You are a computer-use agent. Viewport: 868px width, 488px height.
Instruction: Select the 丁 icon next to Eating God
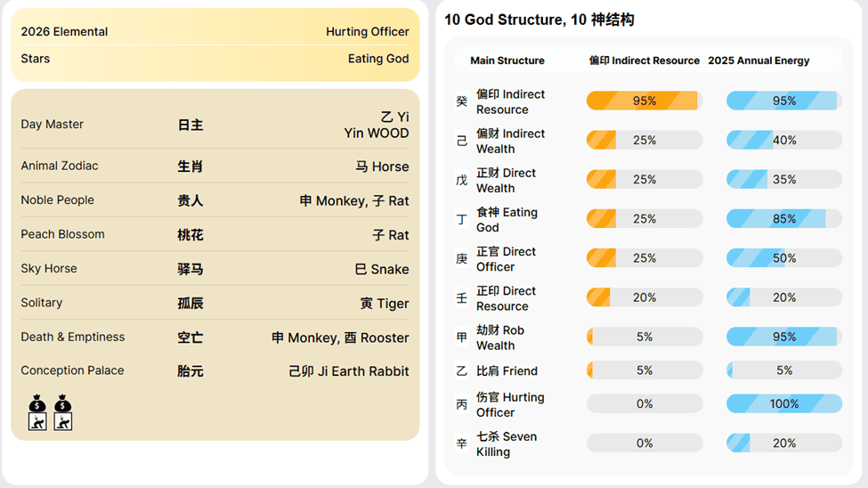(461, 219)
